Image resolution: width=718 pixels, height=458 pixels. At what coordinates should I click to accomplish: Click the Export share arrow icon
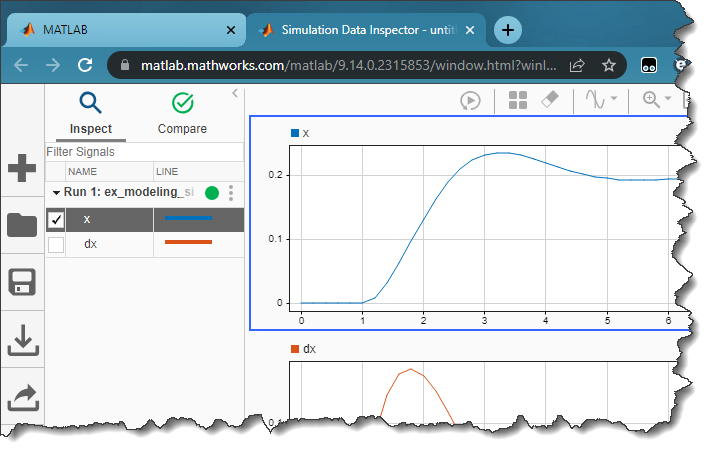(21, 398)
